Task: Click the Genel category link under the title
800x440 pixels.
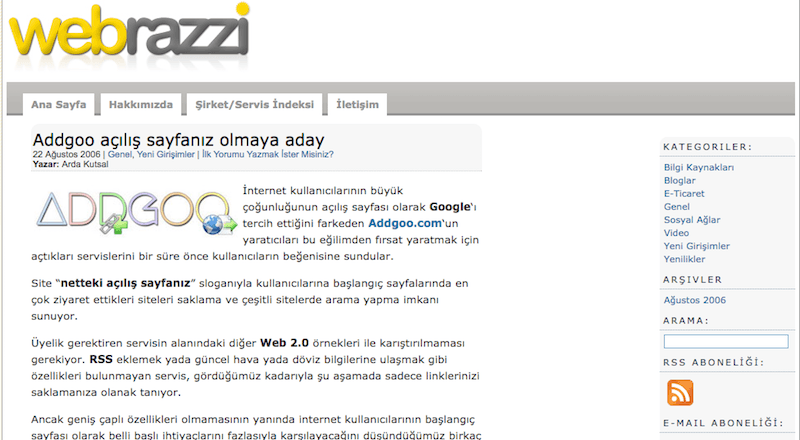Action: [x=120, y=154]
